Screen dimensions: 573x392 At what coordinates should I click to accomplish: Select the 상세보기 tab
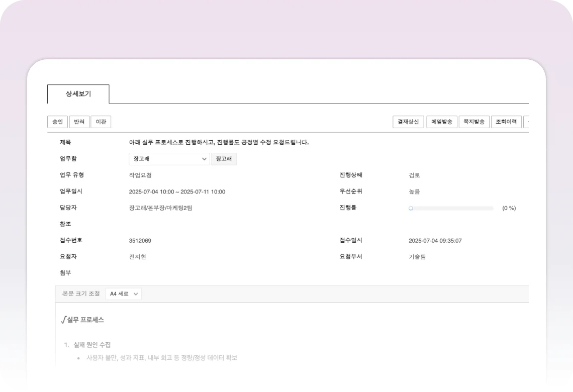(x=78, y=94)
